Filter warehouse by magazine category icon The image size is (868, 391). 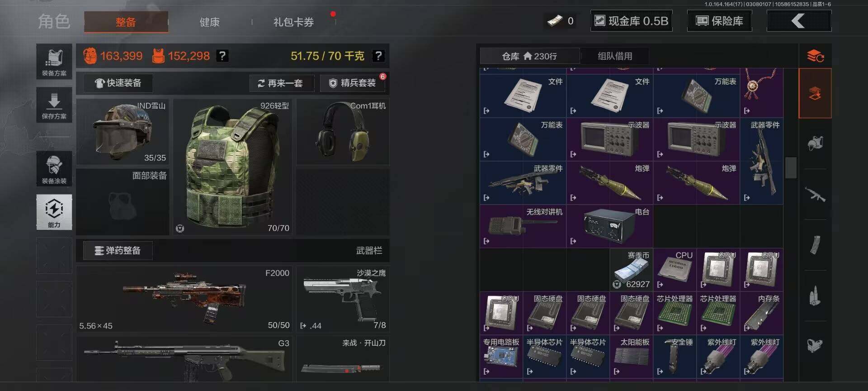(815, 245)
